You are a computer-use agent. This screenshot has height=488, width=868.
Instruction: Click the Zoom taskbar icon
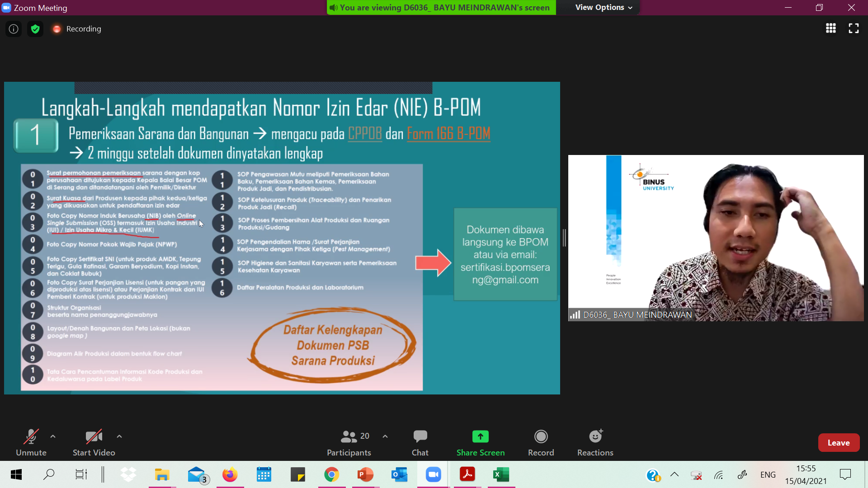point(433,474)
